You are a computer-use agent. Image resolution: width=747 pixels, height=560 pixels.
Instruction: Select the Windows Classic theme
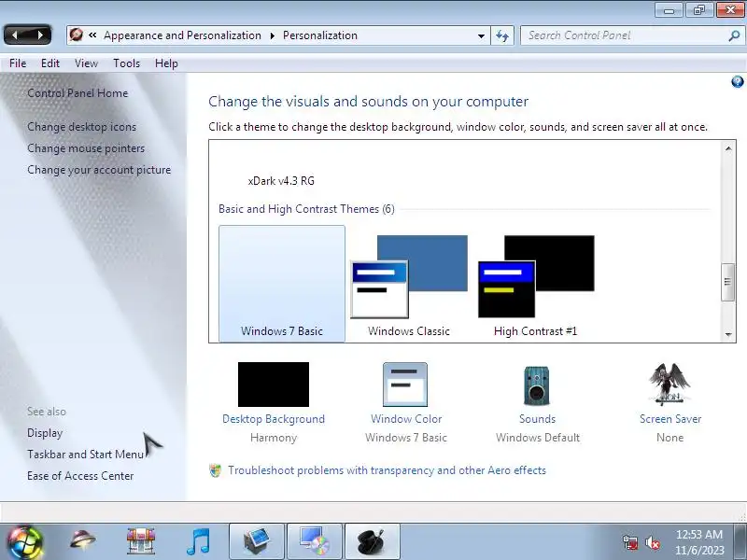coord(409,284)
